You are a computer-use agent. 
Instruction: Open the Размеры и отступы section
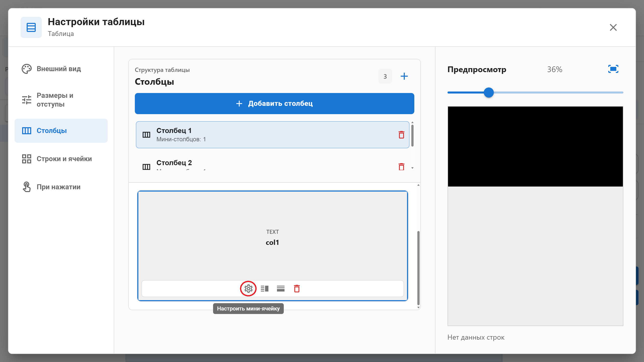point(61,100)
